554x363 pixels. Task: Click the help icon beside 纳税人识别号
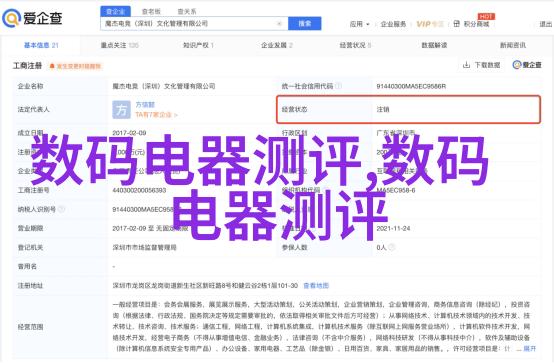pos(61,209)
